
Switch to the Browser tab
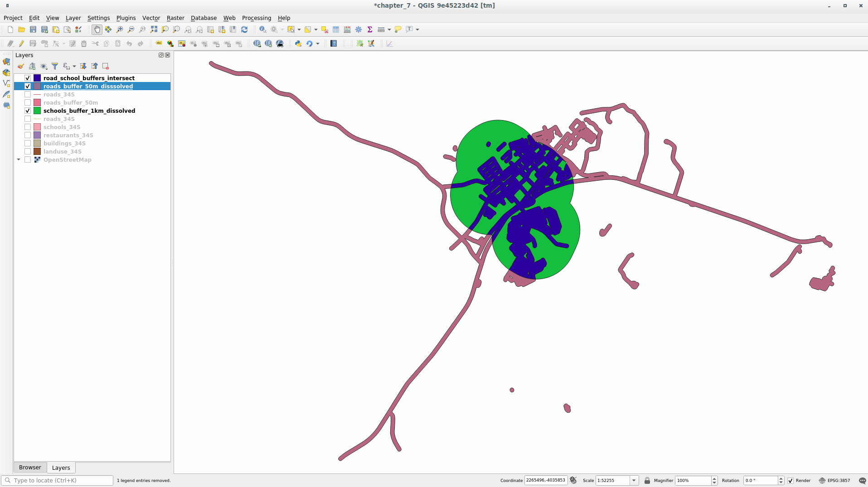tap(30, 468)
